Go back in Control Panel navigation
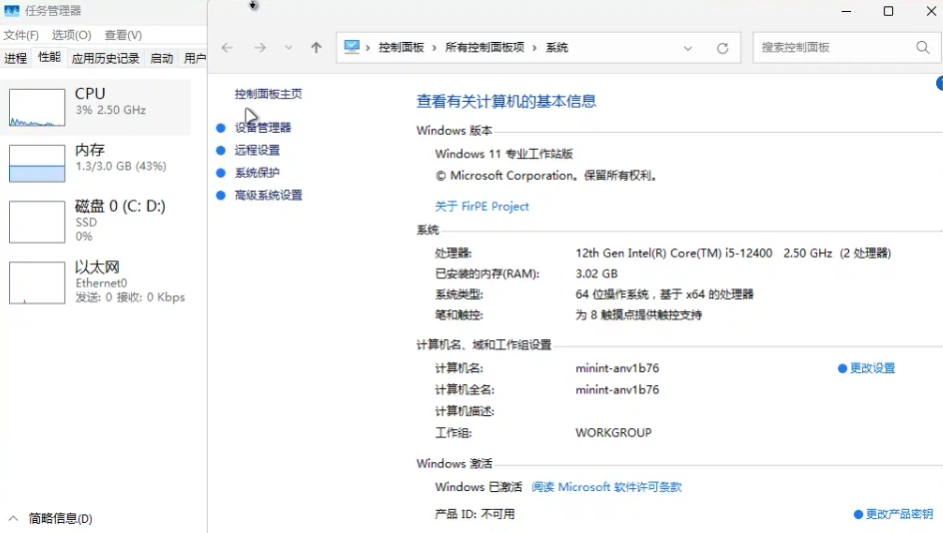 point(227,48)
